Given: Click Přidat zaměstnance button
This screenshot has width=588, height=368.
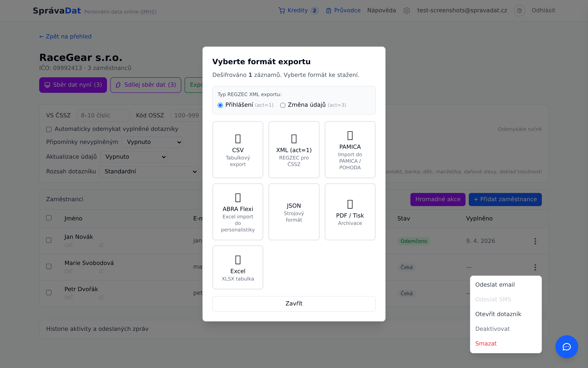Looking at the screenshot, I should 505,199.
